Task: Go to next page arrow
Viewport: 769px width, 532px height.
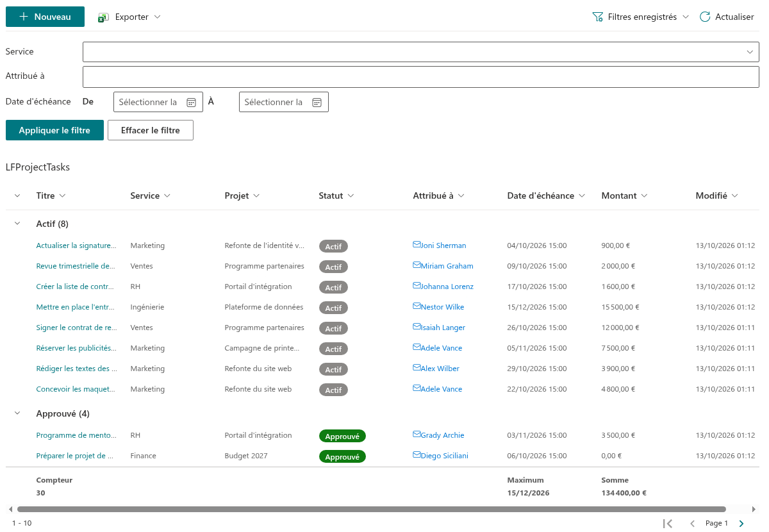Action: [x=741, y=524]
